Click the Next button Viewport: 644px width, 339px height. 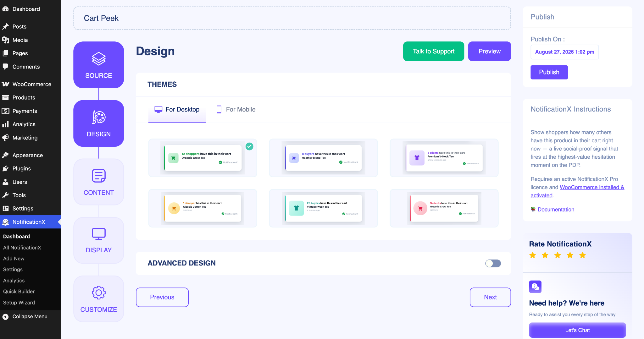pyautogui.click(x=490, y=297)
